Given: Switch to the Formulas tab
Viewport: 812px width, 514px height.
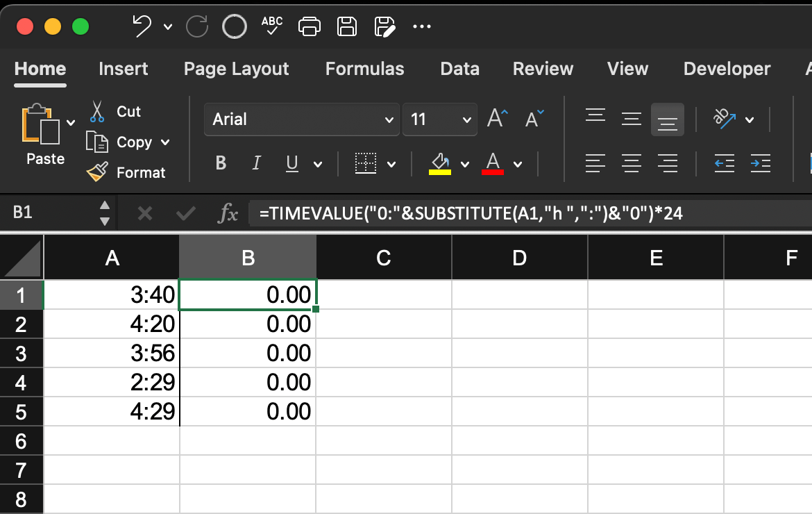Looking at the screenshot, I should click(x=364, y=69).
